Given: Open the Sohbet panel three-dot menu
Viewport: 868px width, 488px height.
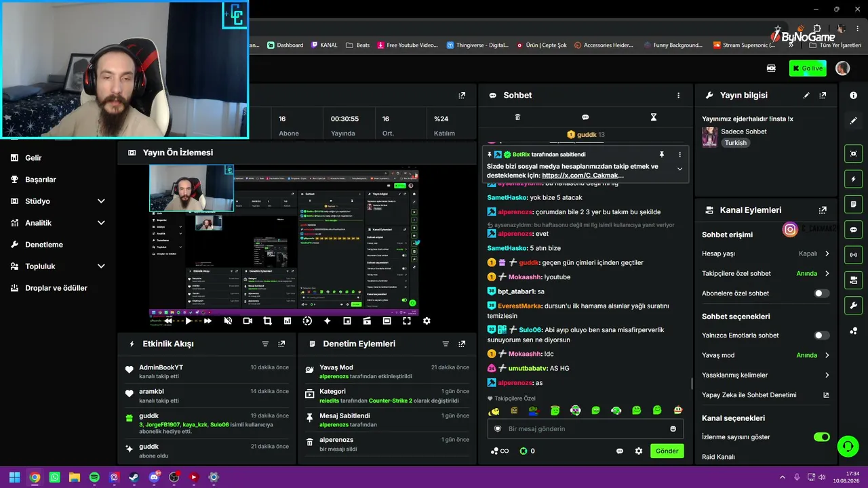Looking at the screenshot, I should coord(678,96).
